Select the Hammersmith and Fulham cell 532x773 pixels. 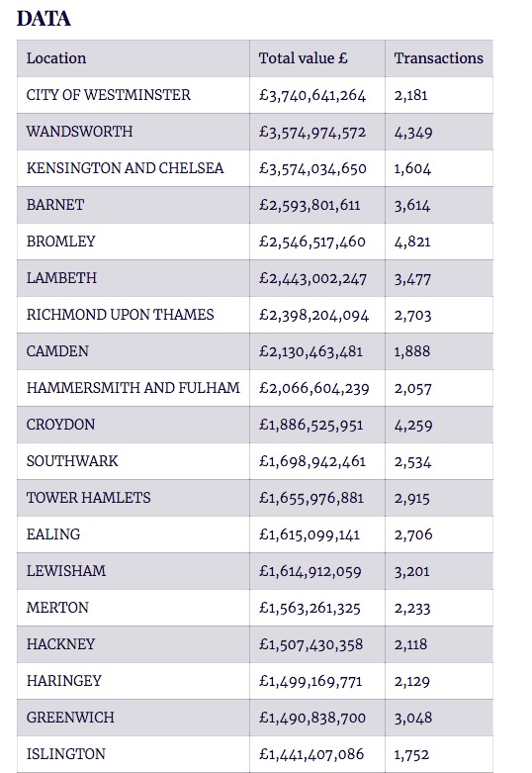tap(133, 387)
